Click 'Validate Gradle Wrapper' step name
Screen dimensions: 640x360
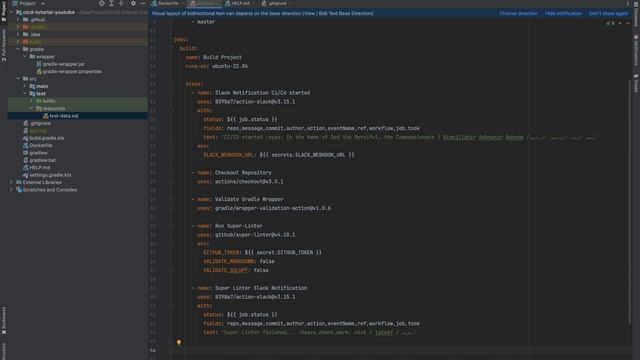point(249,199)
